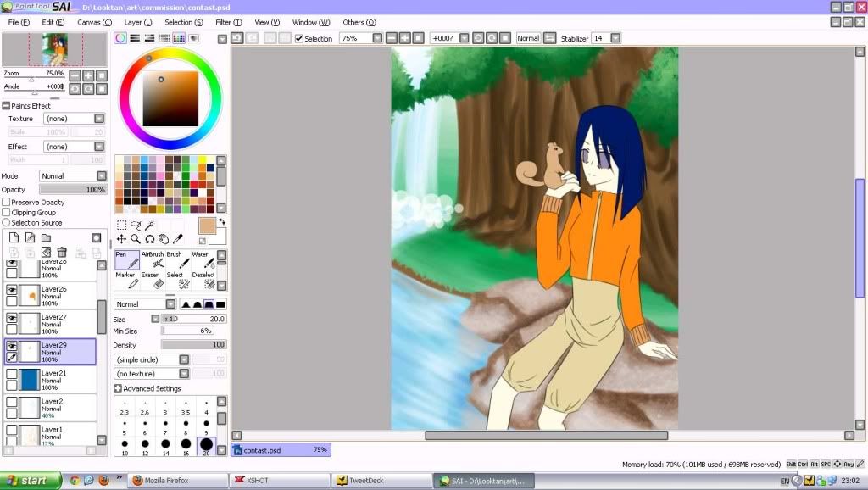This screenshot has height=490, width=868.
Task: Create a new layer folder
Action: [46, 237]
